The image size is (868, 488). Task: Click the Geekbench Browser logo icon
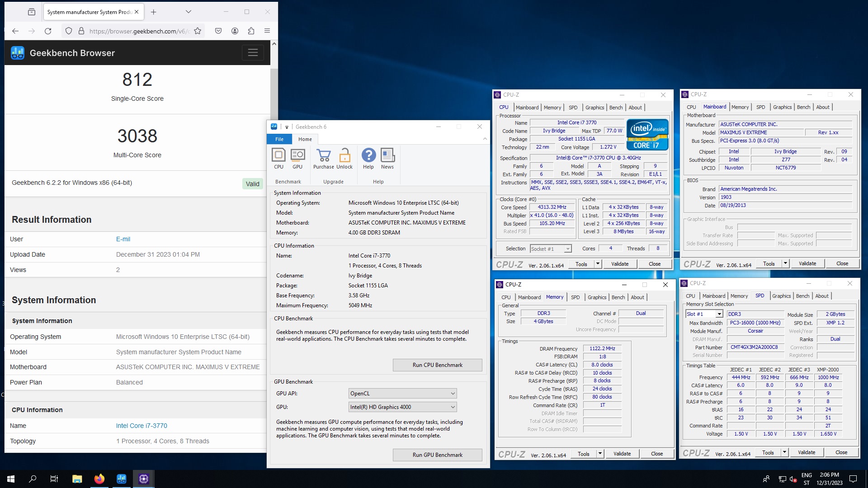coord(18,53)
